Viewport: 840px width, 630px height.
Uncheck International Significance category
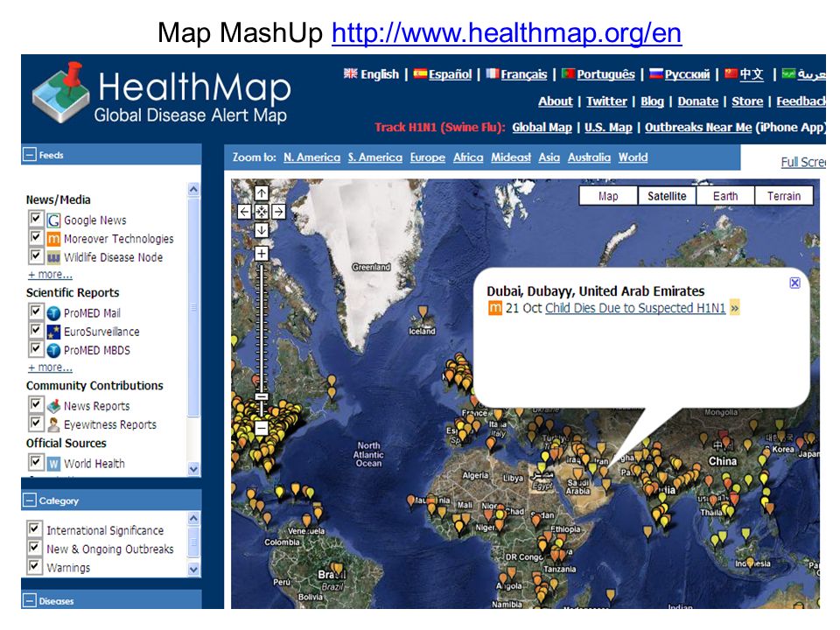[34, 528]
